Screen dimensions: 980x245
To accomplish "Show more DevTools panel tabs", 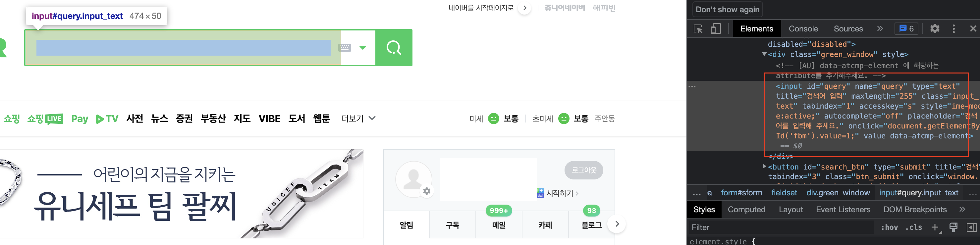I will coord(880,29).
